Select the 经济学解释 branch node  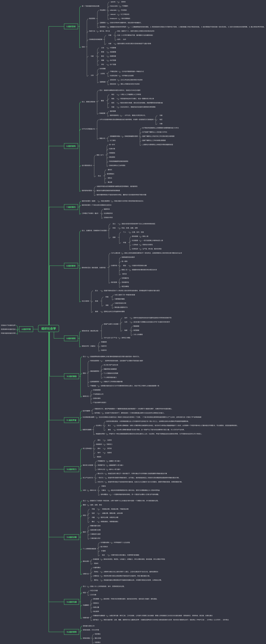pos(86,411)
